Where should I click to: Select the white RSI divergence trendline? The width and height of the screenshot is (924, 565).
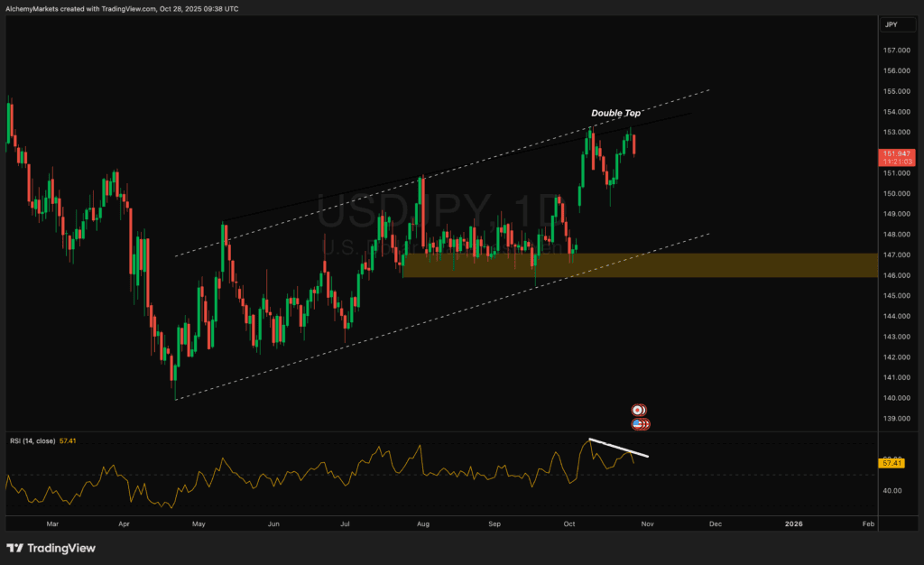(619, 448)
